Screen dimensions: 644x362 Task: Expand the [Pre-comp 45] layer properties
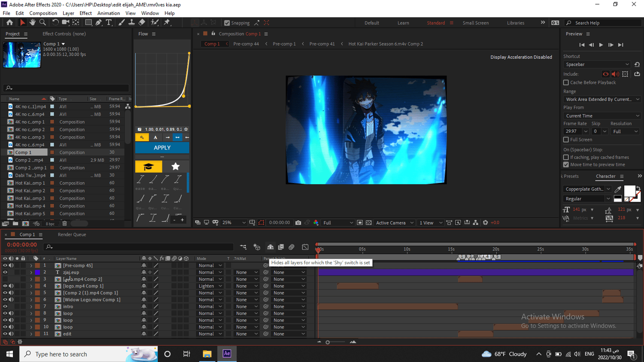tap(31, 265)
